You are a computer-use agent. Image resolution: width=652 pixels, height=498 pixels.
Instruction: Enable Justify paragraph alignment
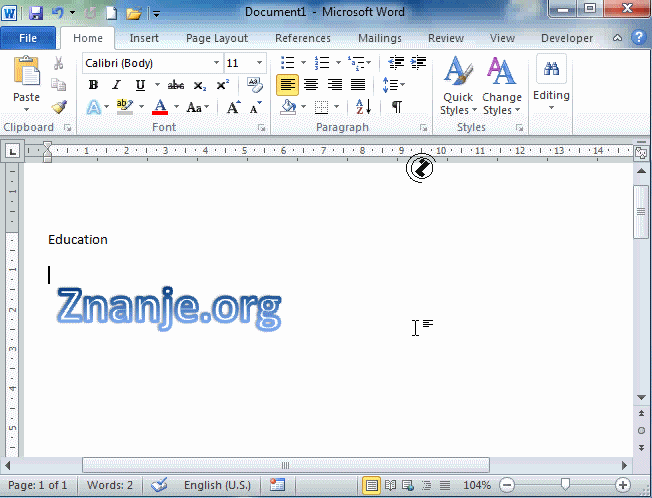357,85
